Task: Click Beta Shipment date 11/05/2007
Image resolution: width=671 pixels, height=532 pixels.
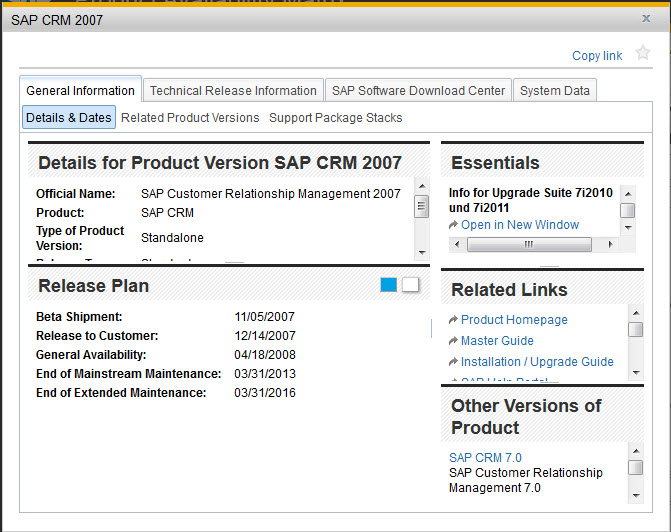Action: 264,317
